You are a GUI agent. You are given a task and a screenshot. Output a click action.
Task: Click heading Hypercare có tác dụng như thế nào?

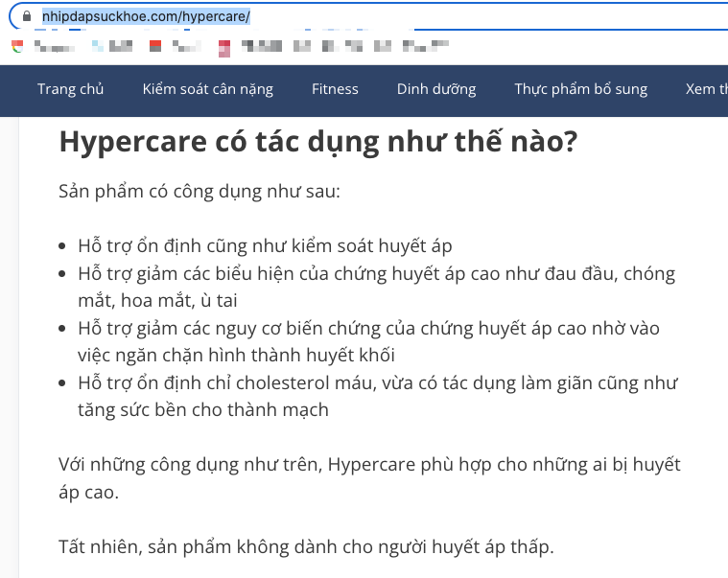[318, 142]
